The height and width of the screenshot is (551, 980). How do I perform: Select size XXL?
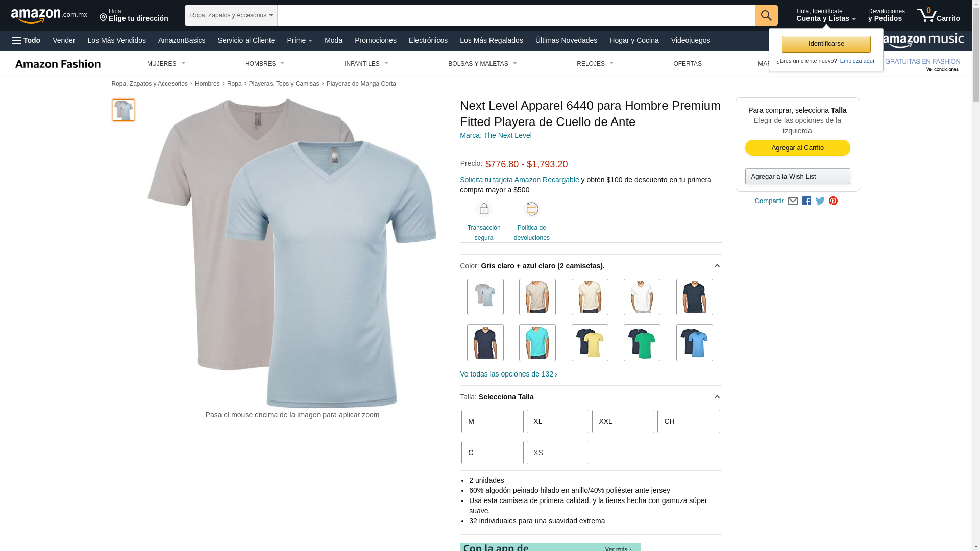[623, 421]
